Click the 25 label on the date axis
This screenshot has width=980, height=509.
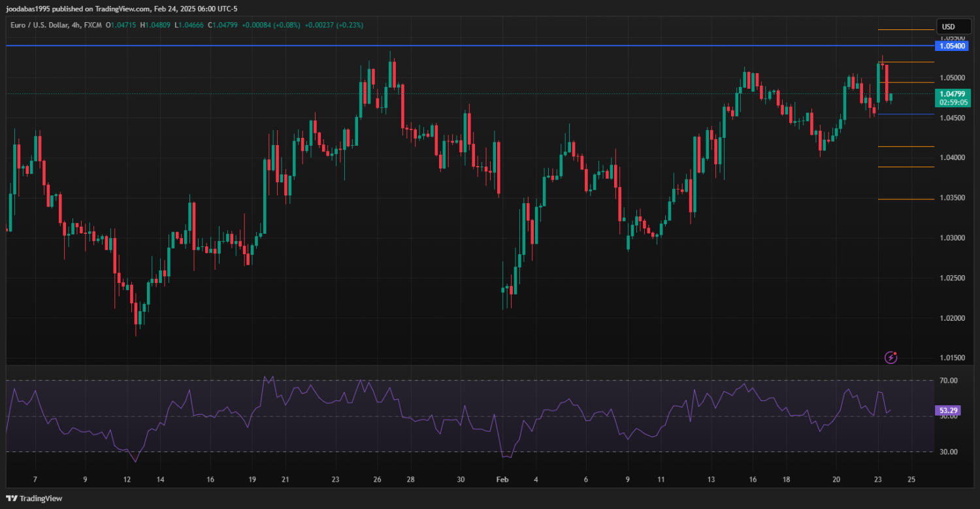(x=911, y=480)
